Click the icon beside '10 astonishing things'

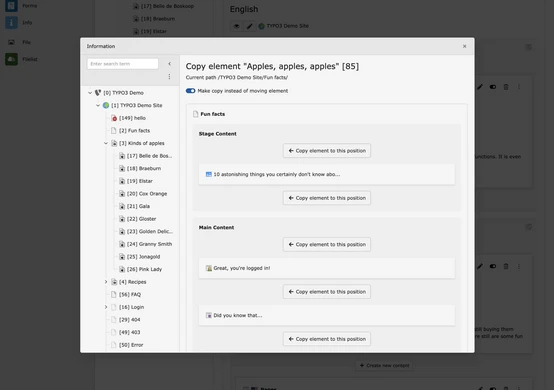tap(209, 175)
